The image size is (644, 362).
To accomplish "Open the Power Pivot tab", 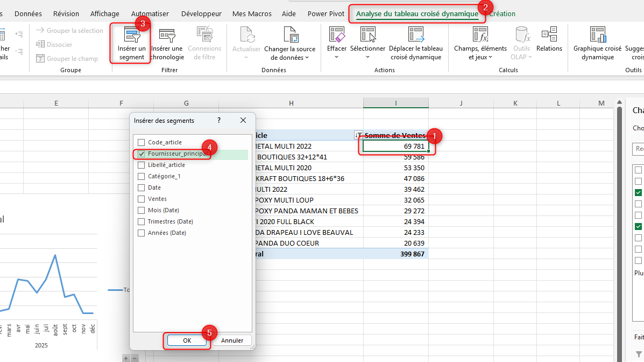I will [326, 13].
